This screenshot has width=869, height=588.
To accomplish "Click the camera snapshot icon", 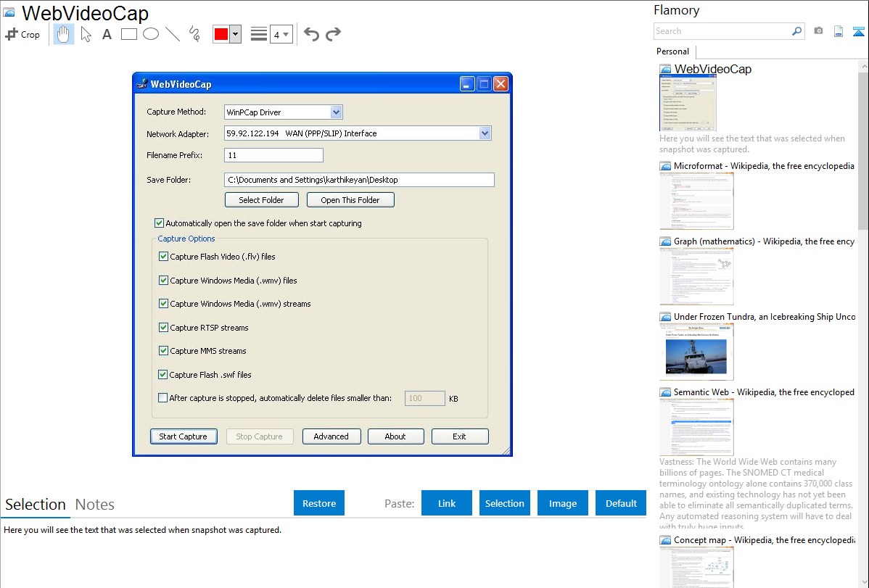I will [x=818, y=31].
